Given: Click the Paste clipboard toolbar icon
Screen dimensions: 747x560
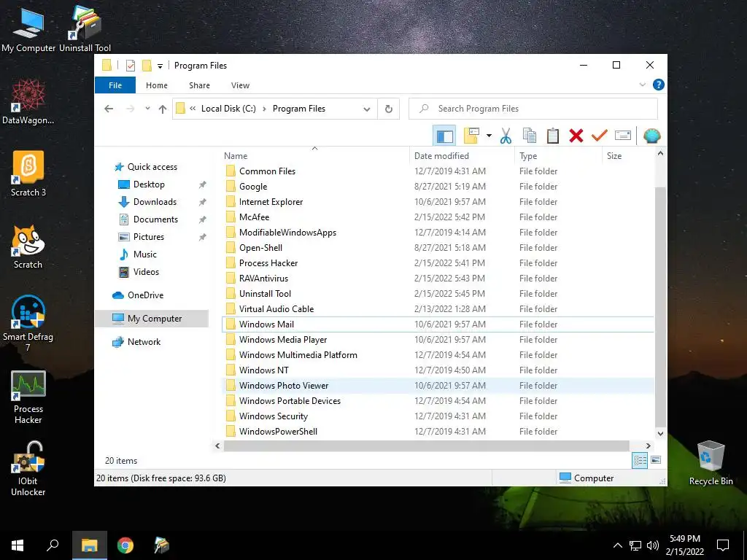Looking at the screenshot, I should (x=553, y=136).
